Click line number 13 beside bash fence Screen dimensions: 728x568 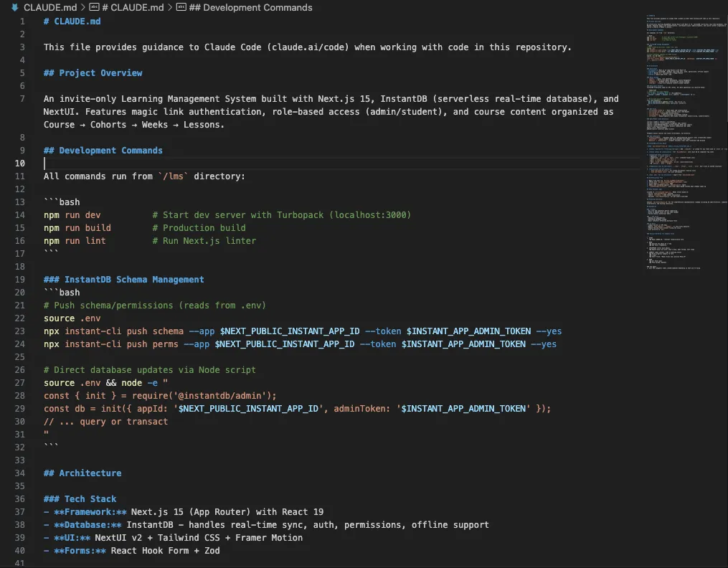(21, 202)
